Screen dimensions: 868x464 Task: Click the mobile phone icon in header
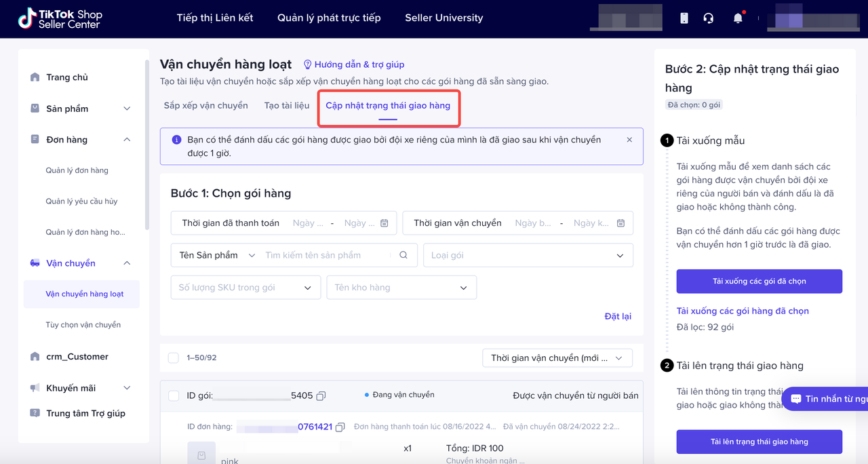point(684,18)
